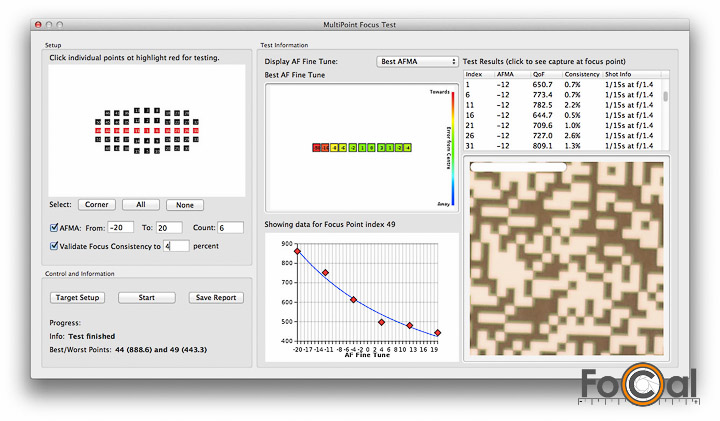Screen dimensions: 720x421
Task: Click the 'Best AF Fine Tune' label
Action: point(295,75)
